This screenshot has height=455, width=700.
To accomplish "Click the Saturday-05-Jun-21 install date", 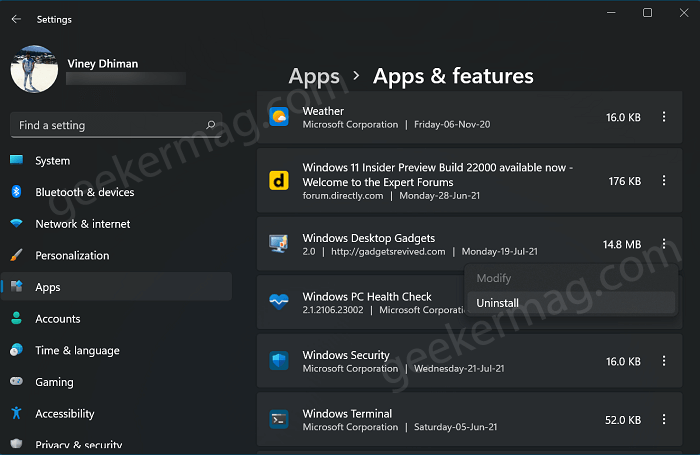I will tap(455, 427).
